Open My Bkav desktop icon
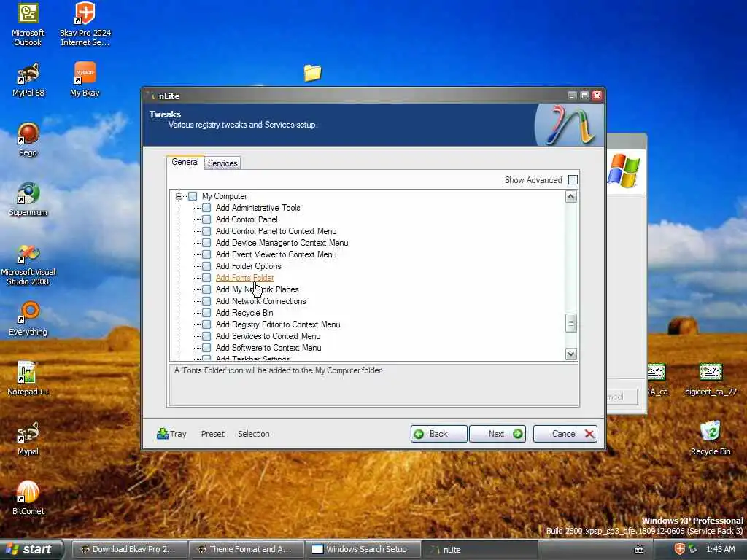Screen dimensions: 747x560 point(85,79)
